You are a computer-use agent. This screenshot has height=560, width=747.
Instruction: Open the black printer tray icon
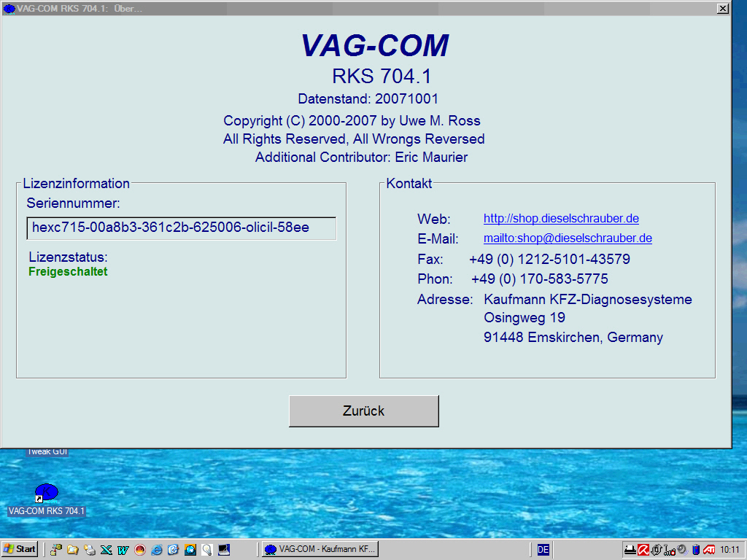click(630, 550)
